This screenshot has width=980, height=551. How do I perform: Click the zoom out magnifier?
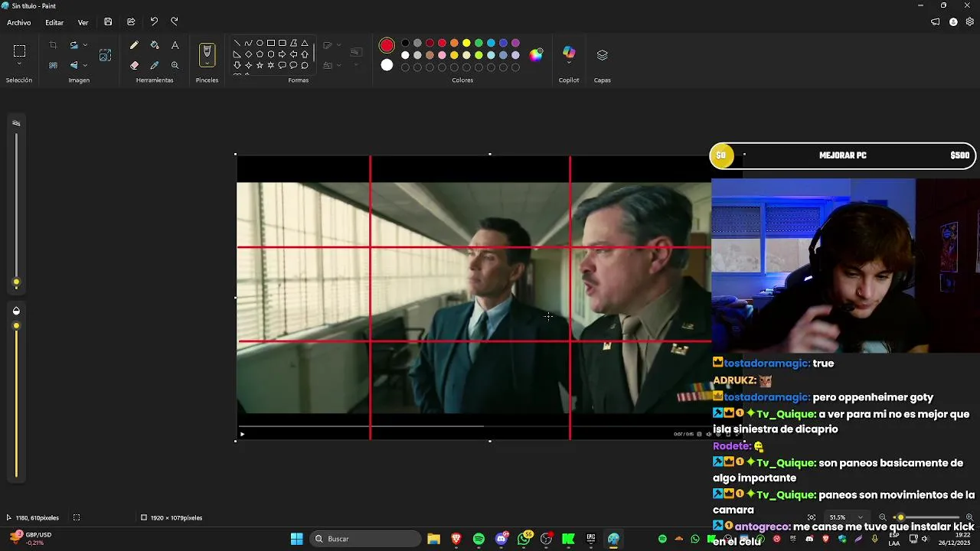[x=883, y=517]
